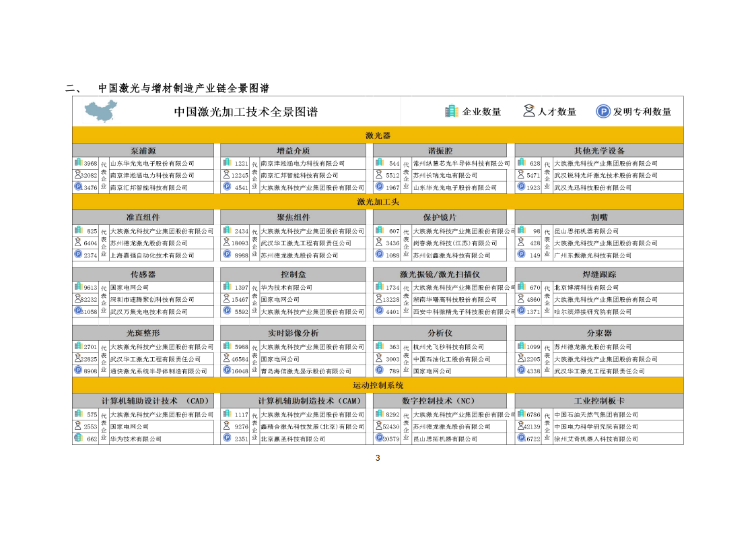Viewport: 756px width, 535px height.
Task: Click the 工业控制板卡 gray category header
Action: [599, 401]
